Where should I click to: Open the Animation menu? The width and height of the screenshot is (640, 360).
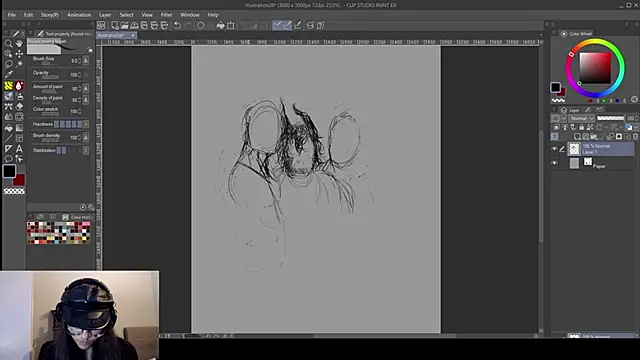click(x=79, y=15)
